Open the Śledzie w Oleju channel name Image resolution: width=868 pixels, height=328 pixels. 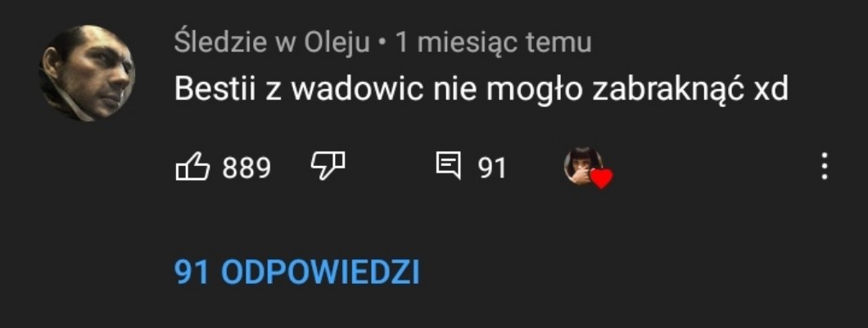272,43
